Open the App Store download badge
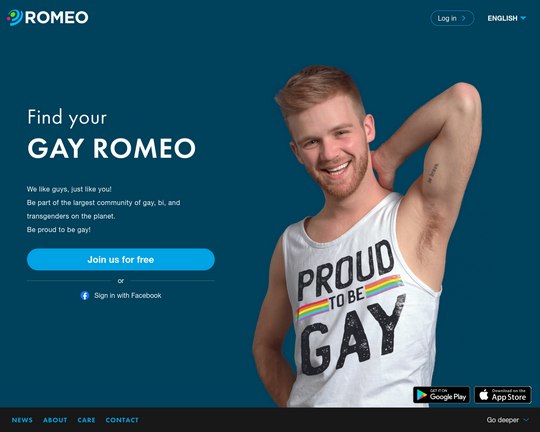 tap(503, 395)
